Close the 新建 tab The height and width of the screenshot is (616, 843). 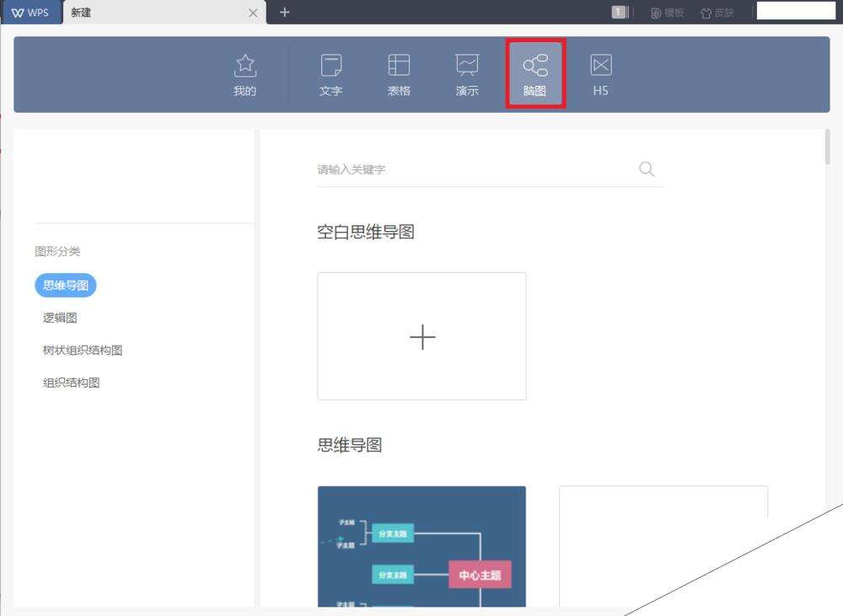[253, 13]
